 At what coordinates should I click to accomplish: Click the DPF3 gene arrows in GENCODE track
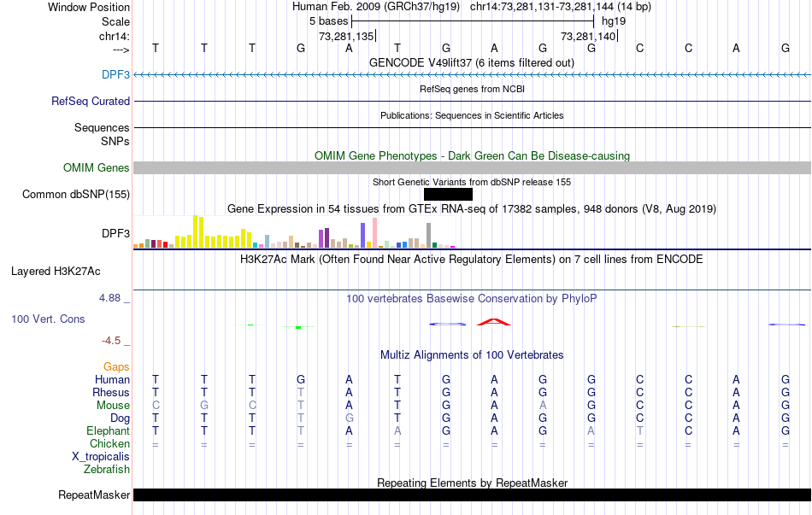tap(472, 75)
